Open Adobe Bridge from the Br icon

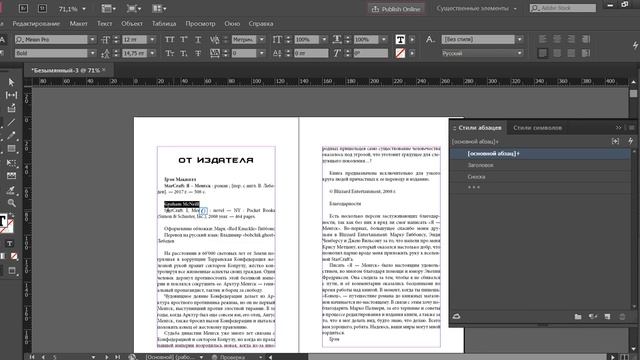23,8
